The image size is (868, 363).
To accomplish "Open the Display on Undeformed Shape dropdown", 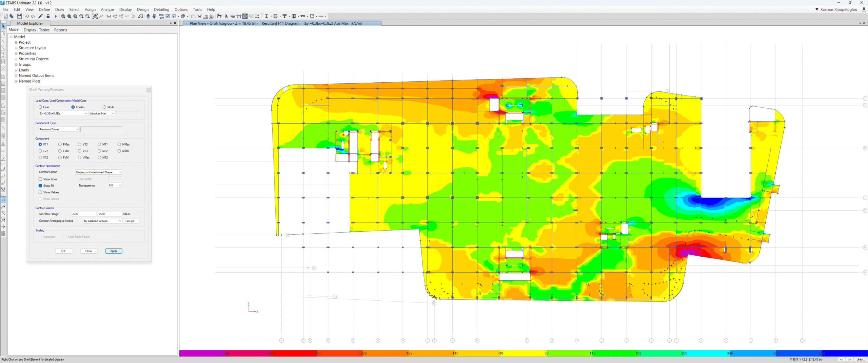I will click(x=98, y=172).
